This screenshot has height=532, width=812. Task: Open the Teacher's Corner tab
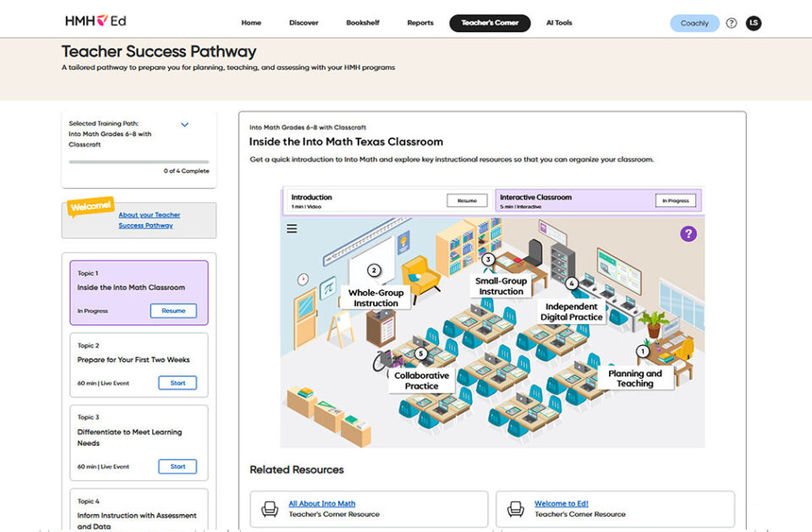pyautogui.click(x=490, y=23)
